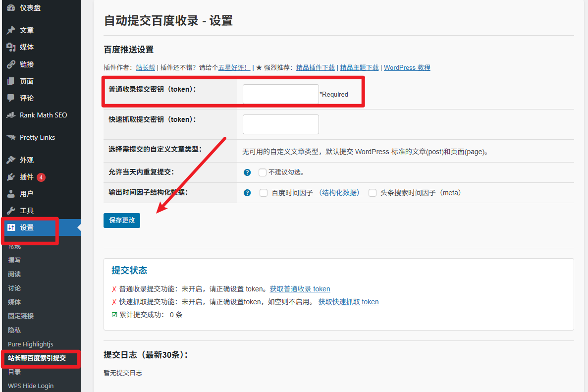Viewport: 588px width, 392px height.
Task: Open the 设置 menu
Action: (x=41, y=227)
